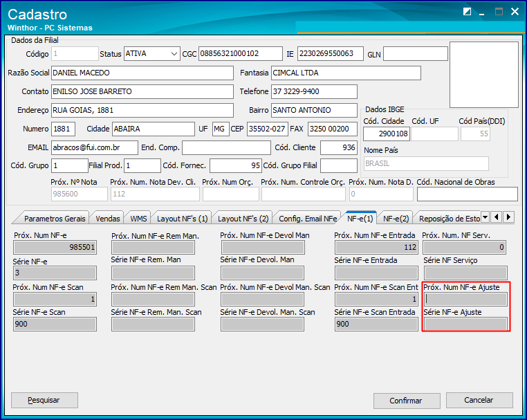Close the Cadastro window
This screenshot has width=527, height=420.
[515, 12]
